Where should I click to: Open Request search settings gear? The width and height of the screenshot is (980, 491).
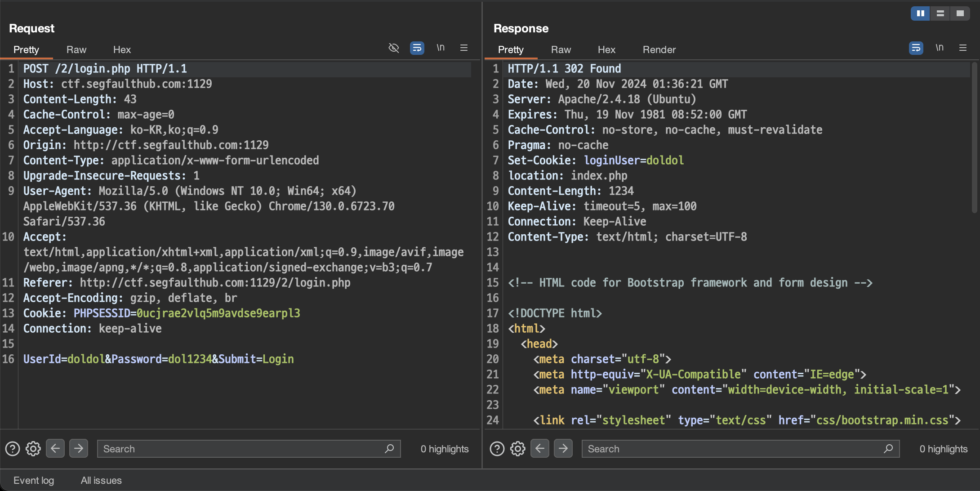coord(33,449)
